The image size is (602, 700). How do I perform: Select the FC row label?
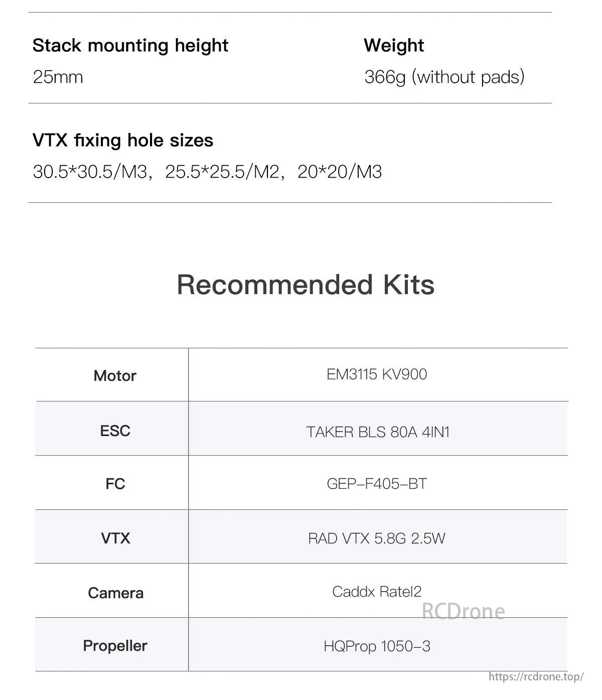(115, 484)
